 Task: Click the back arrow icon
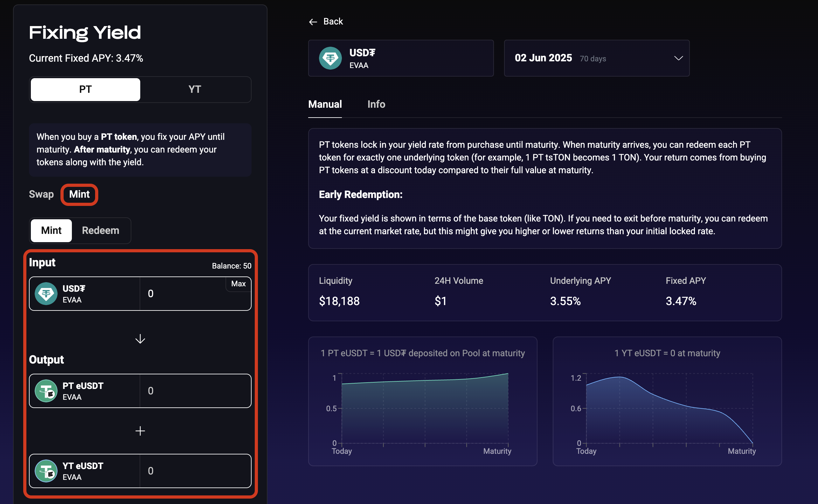point(313,22)
